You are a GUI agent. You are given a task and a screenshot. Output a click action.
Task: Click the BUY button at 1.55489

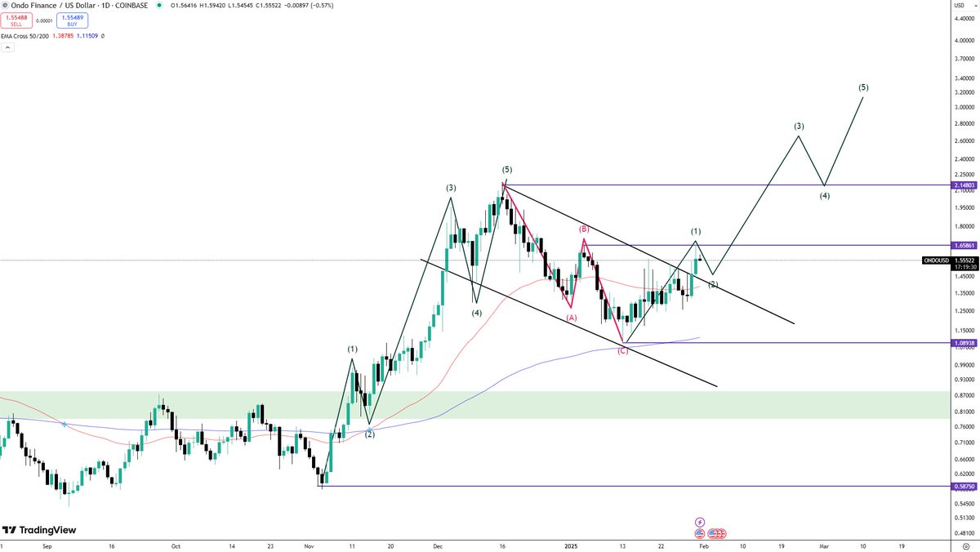(72, 20)
